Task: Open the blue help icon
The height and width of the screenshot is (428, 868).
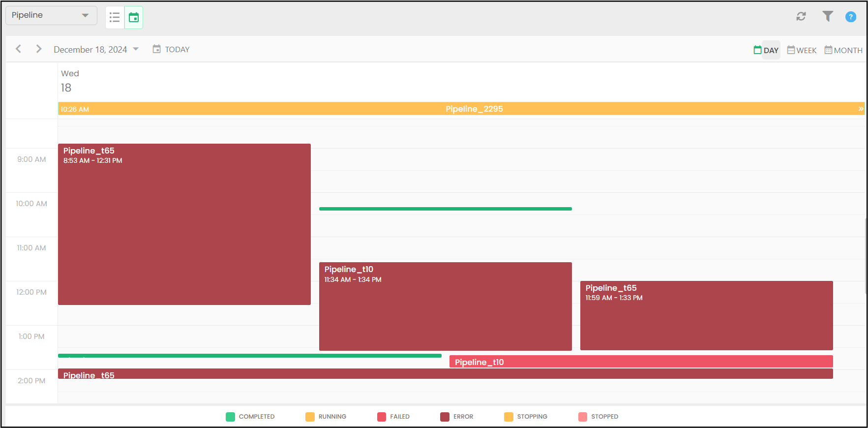Action: click(x=850, y=17)
